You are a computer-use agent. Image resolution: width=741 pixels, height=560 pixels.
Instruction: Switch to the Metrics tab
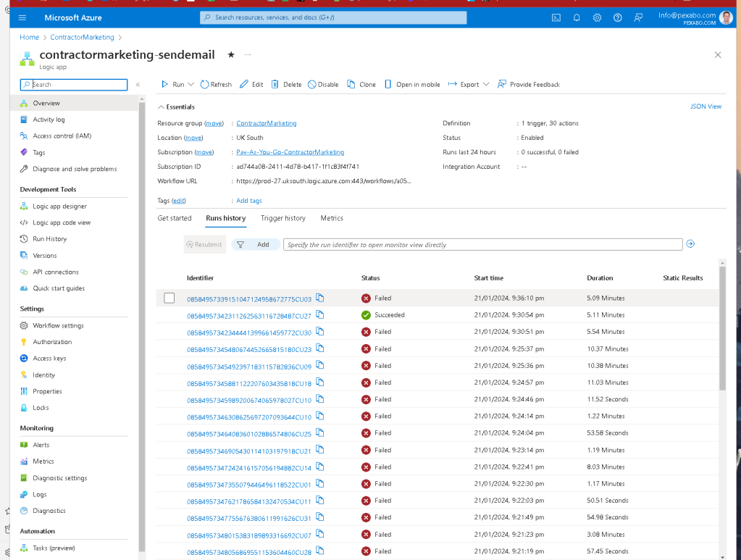coord(332,218)
